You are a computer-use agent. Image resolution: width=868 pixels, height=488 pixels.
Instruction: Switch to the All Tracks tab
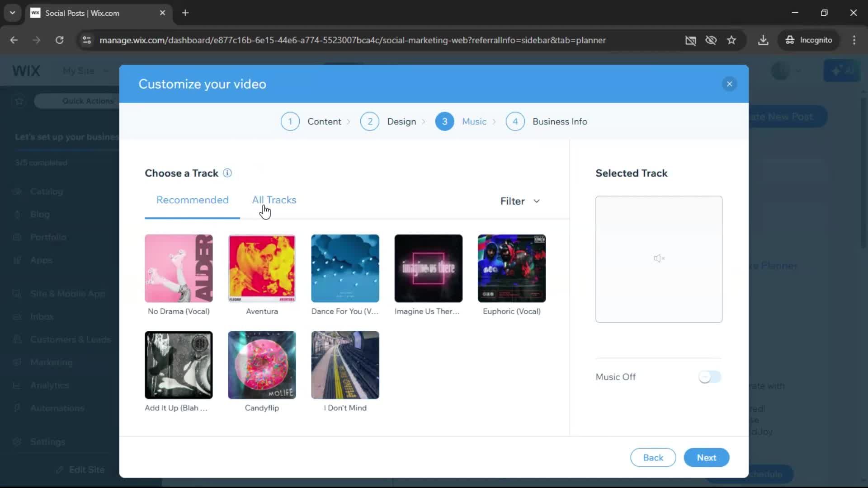tap(274, 200)
